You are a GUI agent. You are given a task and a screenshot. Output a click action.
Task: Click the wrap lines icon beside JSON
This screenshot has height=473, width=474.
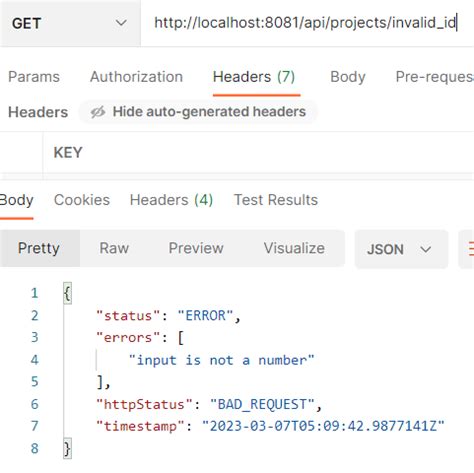coord(468,249)
